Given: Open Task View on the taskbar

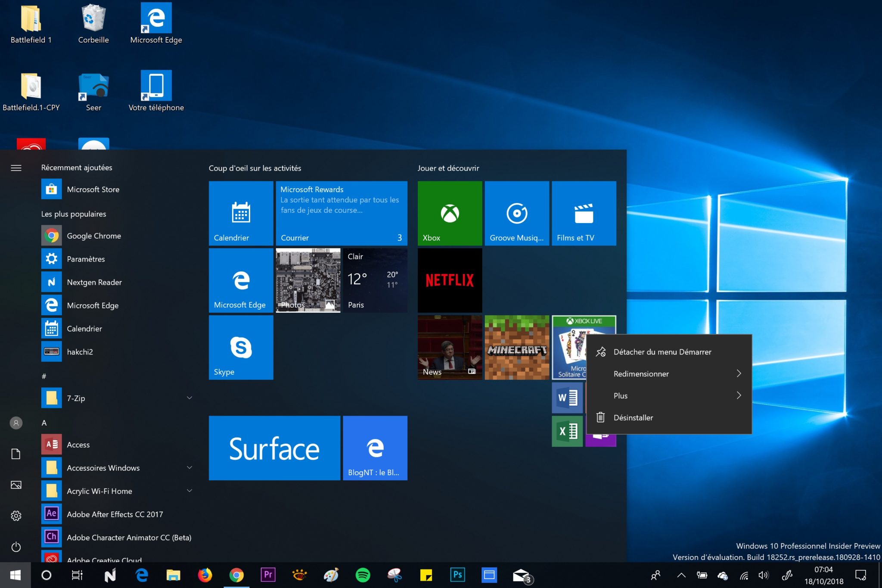Looking at the screenshot, I should coord(77,575).
